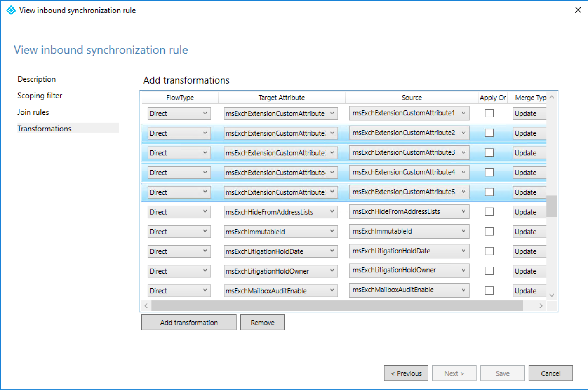The image size is (588, 390).
Task: Open the Source dropdown showing msExchExtensionCustomAttribute5
Action: (x=464, y=192)
